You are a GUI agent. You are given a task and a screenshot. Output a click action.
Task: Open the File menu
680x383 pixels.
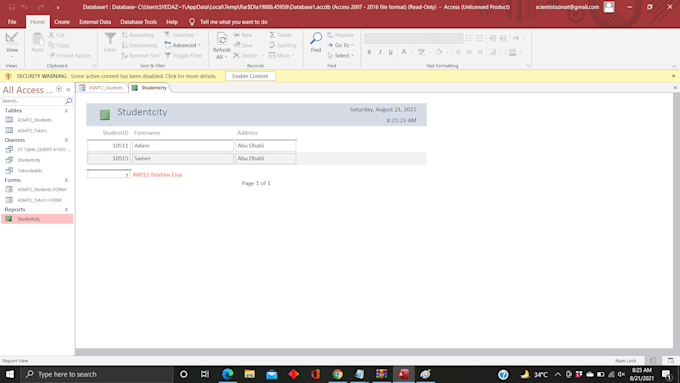pos(12,22)
